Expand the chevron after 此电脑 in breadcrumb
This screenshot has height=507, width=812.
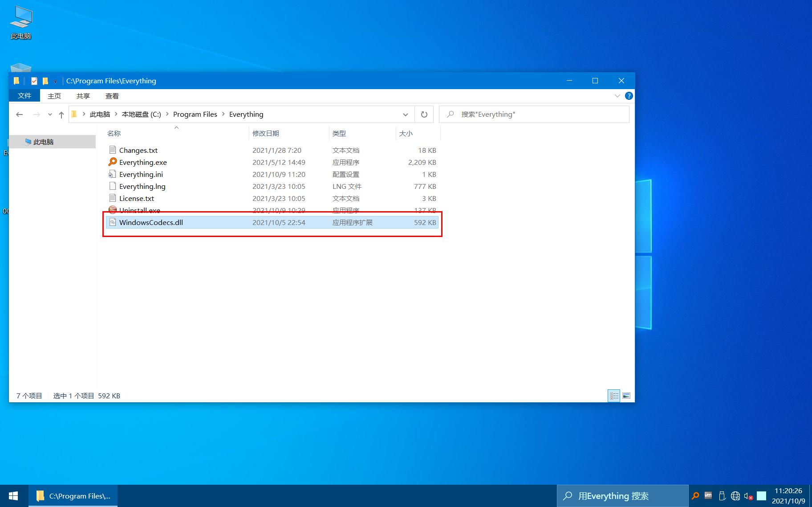tap(116, 114)
